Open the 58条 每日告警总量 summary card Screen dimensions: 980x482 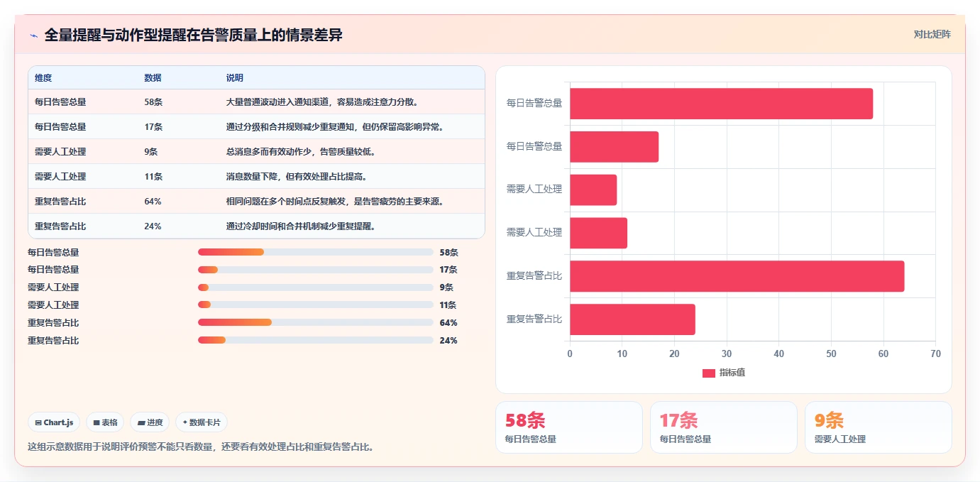tap(568, 427)
